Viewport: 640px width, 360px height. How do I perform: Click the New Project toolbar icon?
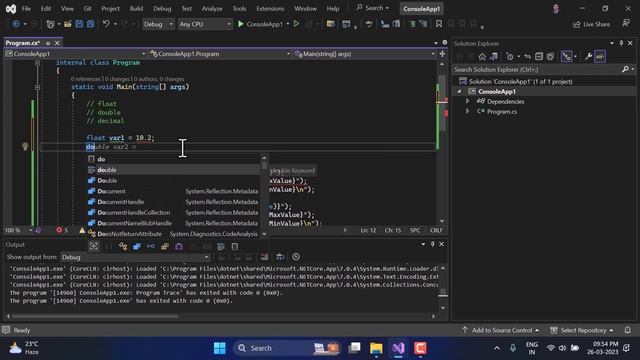(51, 24)
